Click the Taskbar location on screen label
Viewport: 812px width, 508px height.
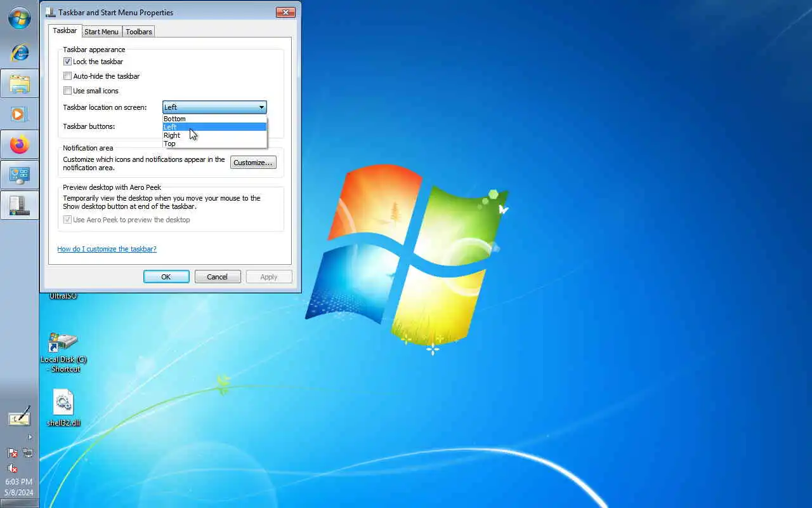point(105,107)
